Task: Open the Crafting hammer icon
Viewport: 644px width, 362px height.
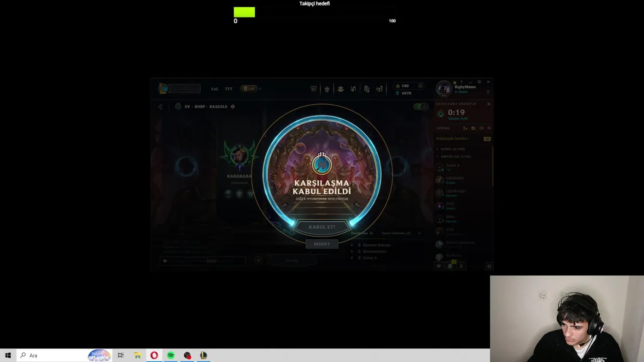Action: (353, 89)
